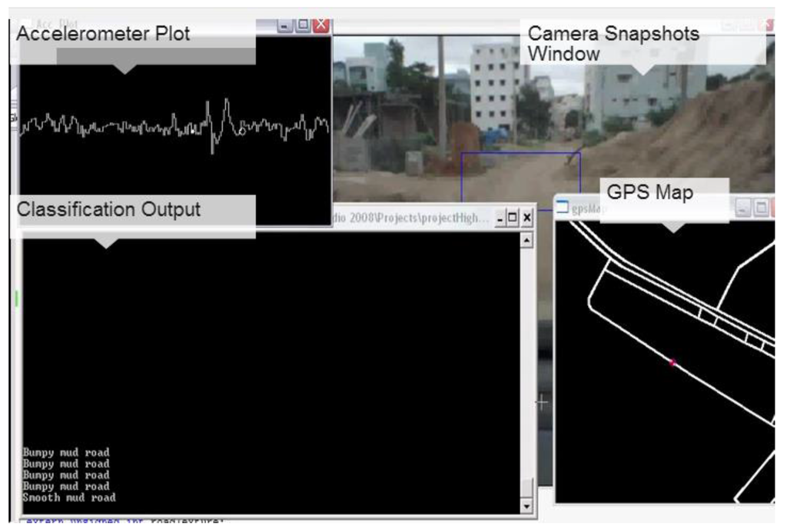Click the console scrollbar up arrow
Image resolution: width=787 pixels, height=532 pixels.
point(526,240)
